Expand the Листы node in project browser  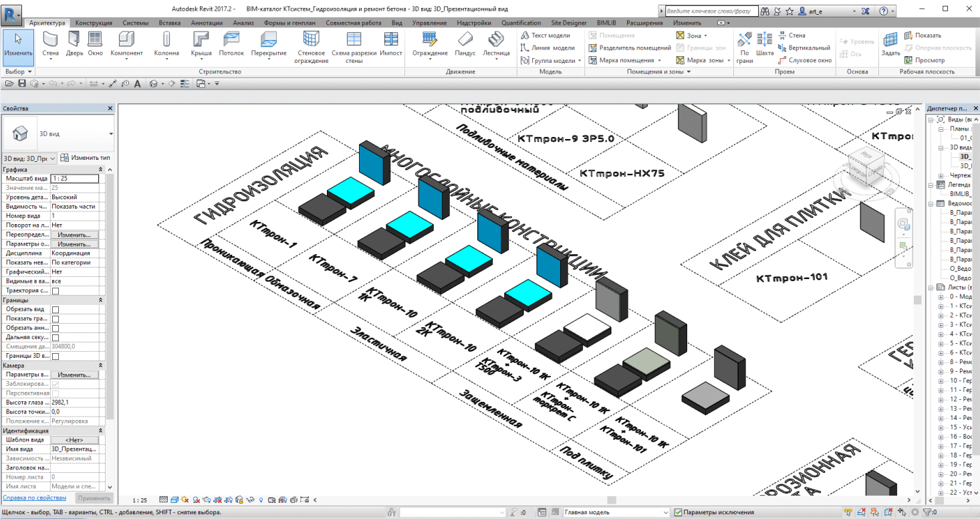pyautogui.click(x=932, y=288)
